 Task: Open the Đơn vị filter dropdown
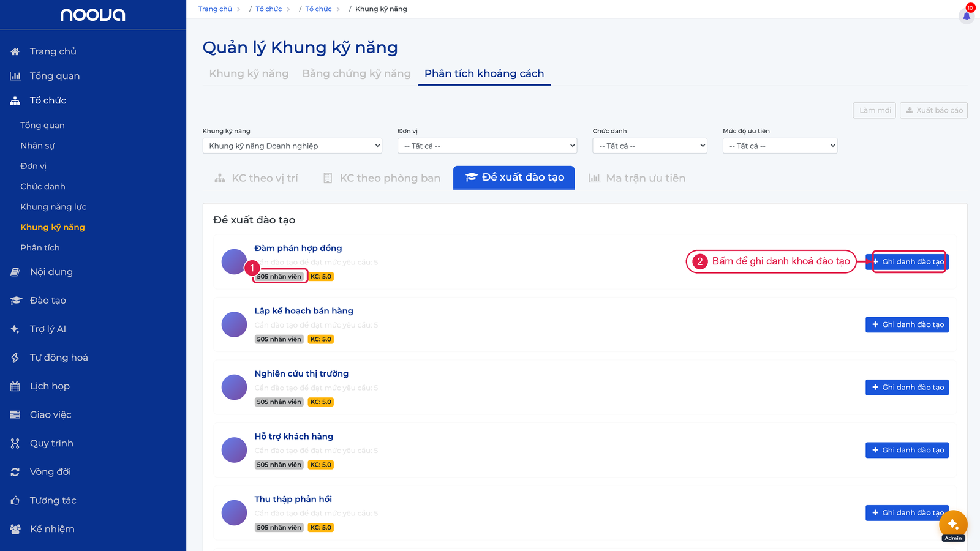(488, 146)
